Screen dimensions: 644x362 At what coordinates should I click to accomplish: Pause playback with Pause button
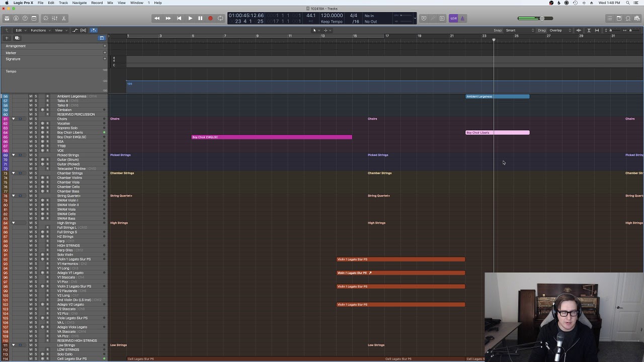click(200, 18)
